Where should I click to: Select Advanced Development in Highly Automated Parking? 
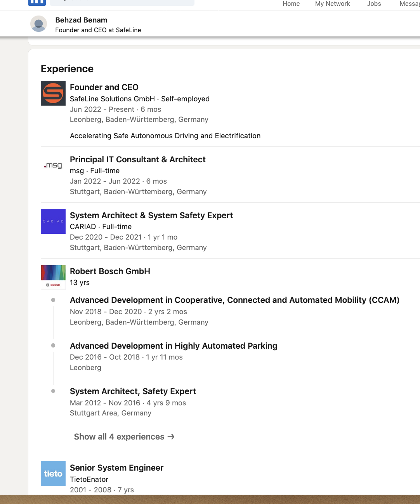coord(173,346)
